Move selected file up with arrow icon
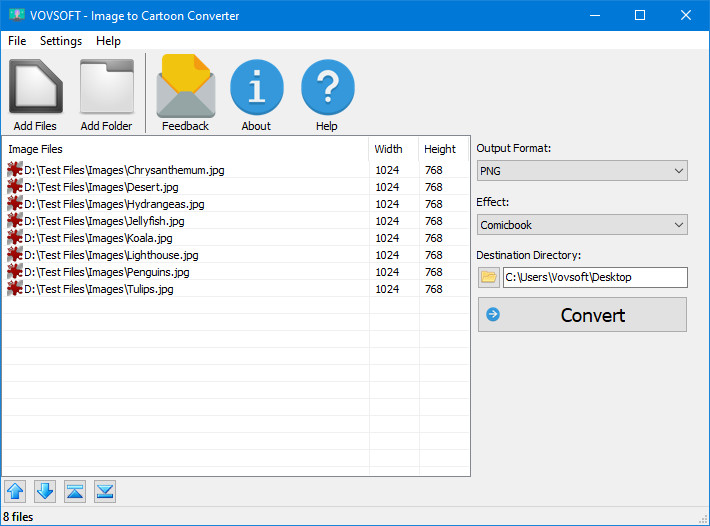This screenshot has width=710, height=526. point(15,491)
